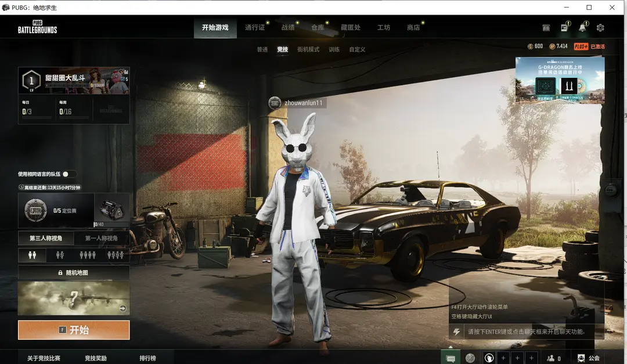Click the PUBG Battlegrounds logo
Viewport: 627px width, 364px height.
(38, 27)
